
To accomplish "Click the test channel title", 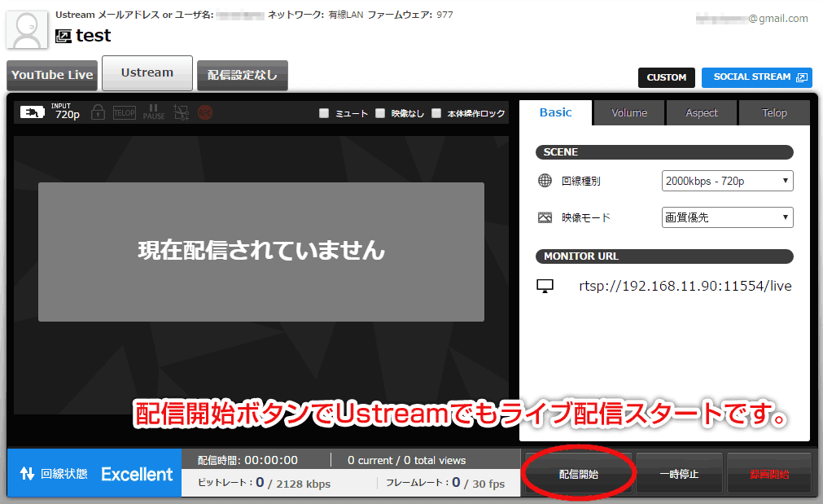I will (x=93, y=36).
